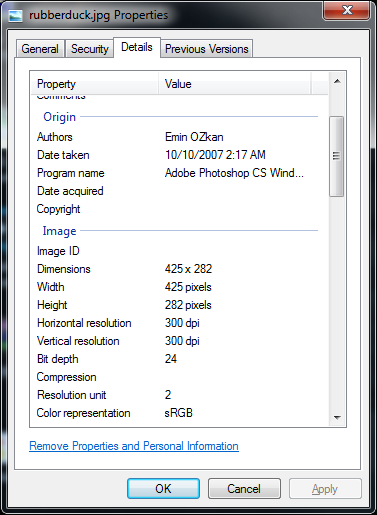Select the Details tab

click(137, 47)
